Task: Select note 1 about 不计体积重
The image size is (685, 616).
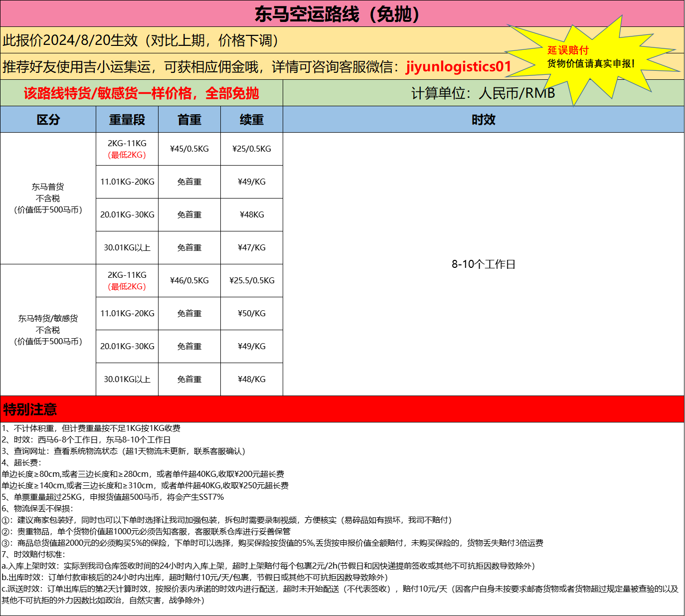Action: [x=91, y=428]
